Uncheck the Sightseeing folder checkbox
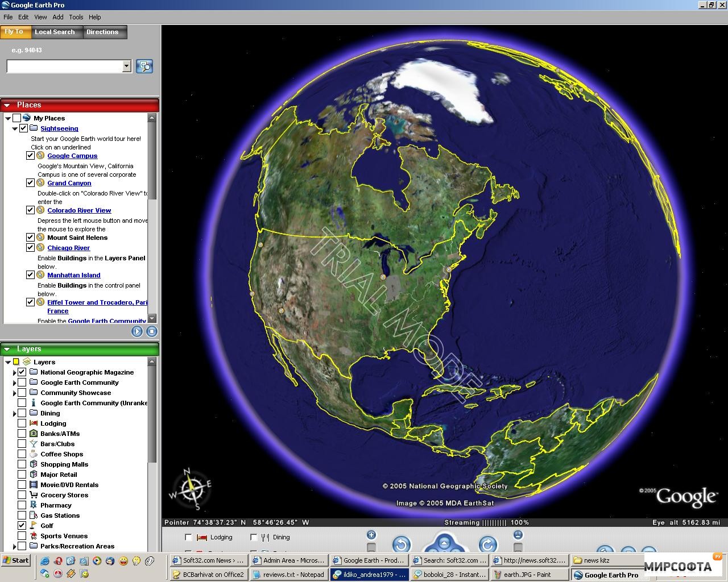The width and height of the screenshot is (728, 582). (x=23, y=128)
